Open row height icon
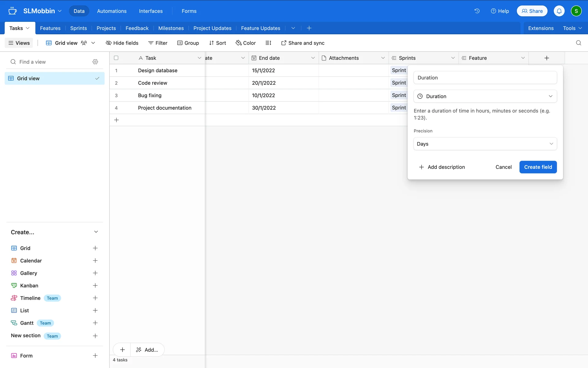Screen dimensions: 588x368 pyautogui.click(x=268, y=43)
